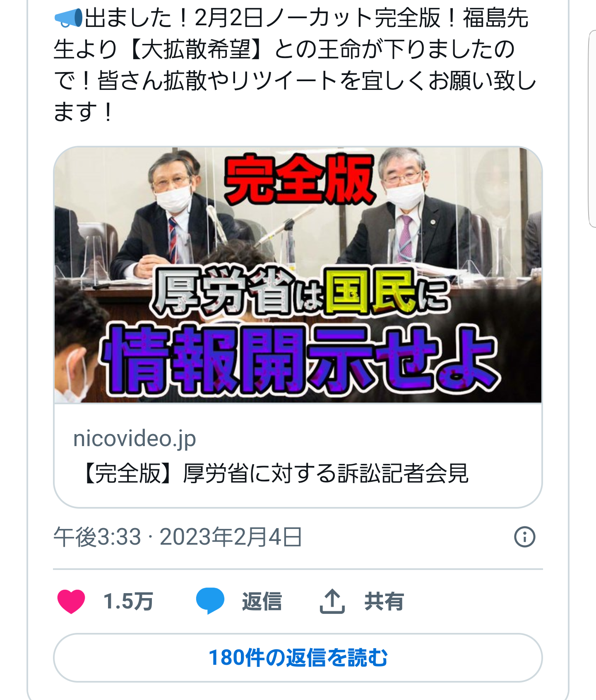Viewport: 596px width, 700px height.
Task: Click the red 完全版 caption in thumbnail
Action: coord(299,179)
